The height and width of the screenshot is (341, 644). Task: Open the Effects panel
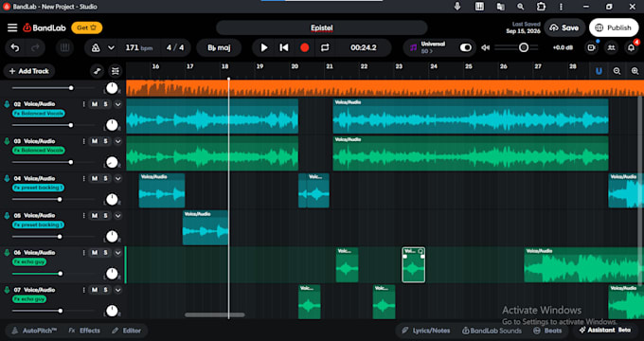[x=84, y=331]
